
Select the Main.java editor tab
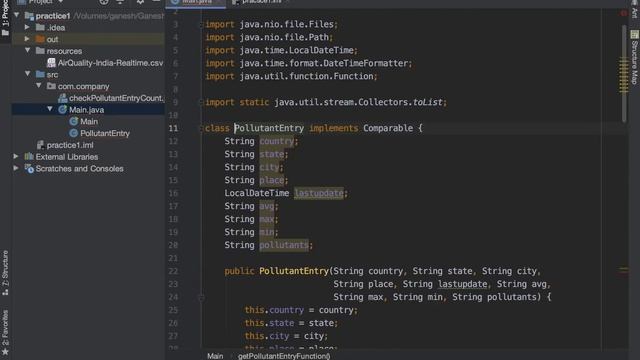(x=196, y=2)
